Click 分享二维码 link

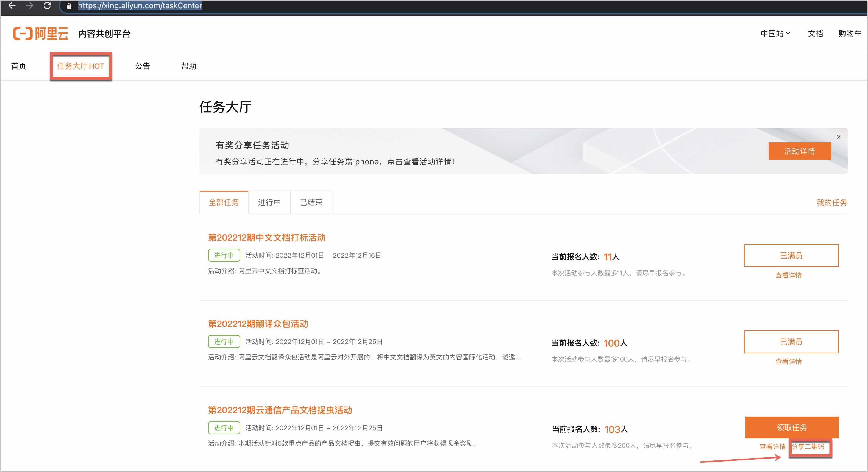pos(808,447)
